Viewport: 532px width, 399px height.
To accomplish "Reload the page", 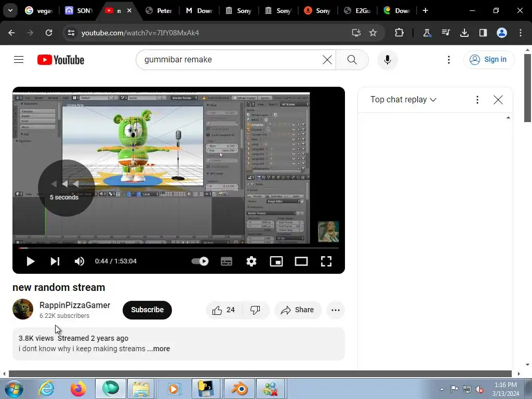I will [x=49, y=33].
